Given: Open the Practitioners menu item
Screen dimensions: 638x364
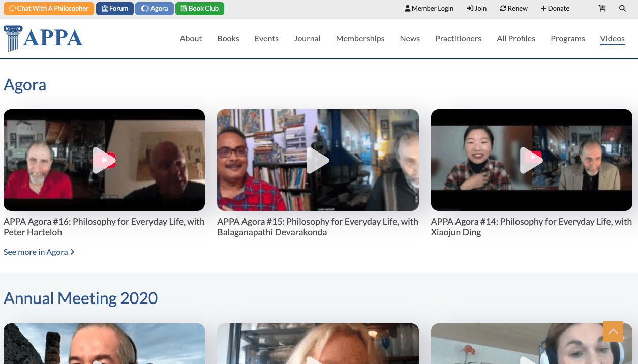Looking at the screenshot, I should click(x=458, y=39).
